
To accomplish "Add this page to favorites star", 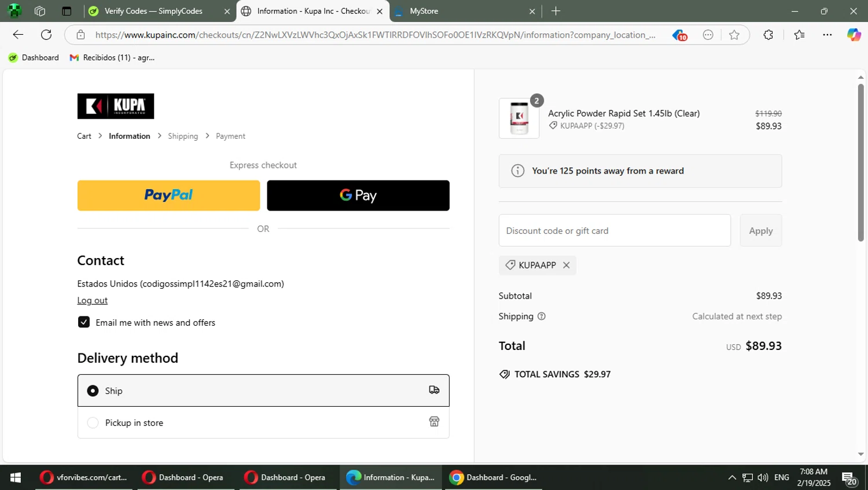I will pos(734,35).
